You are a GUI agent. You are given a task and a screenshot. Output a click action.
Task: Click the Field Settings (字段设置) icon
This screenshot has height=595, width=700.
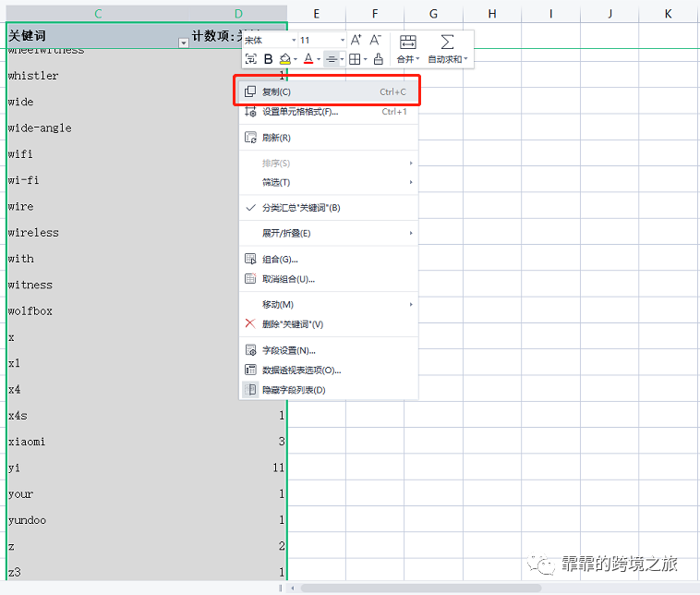click(250, 350)
